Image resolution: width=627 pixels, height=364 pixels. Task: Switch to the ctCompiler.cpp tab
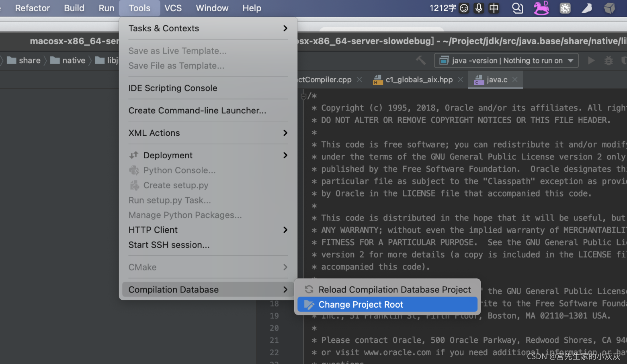point(325,80)
